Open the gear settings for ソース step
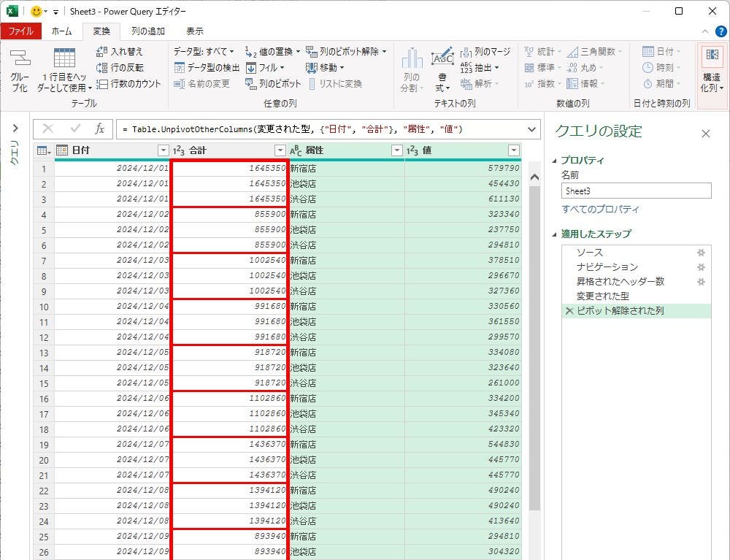 point(701,253)
